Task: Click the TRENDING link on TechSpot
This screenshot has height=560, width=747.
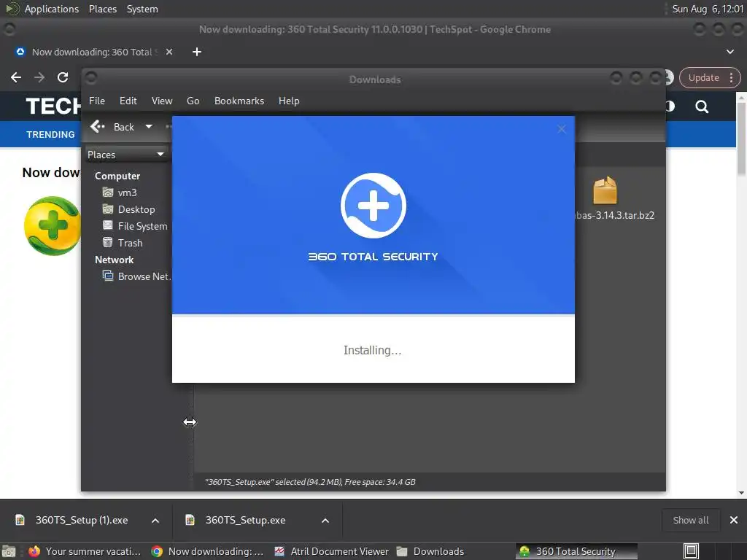Action: pos(50,135)
